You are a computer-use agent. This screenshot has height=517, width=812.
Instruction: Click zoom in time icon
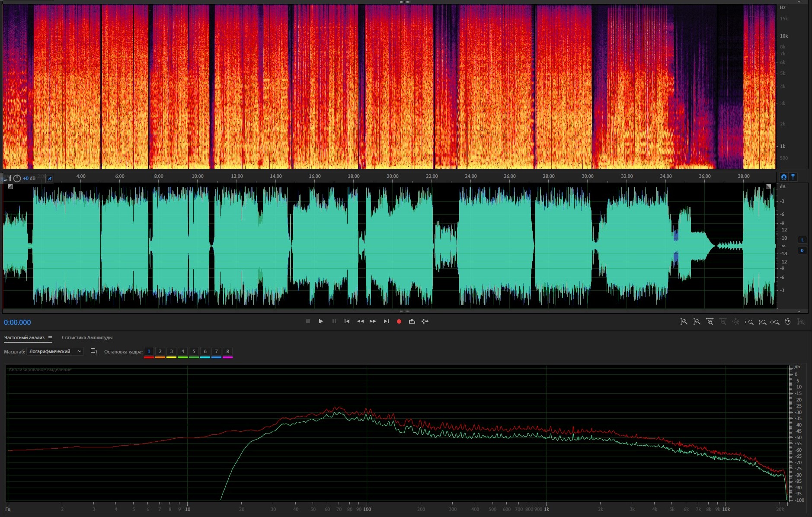coord(710,322)
